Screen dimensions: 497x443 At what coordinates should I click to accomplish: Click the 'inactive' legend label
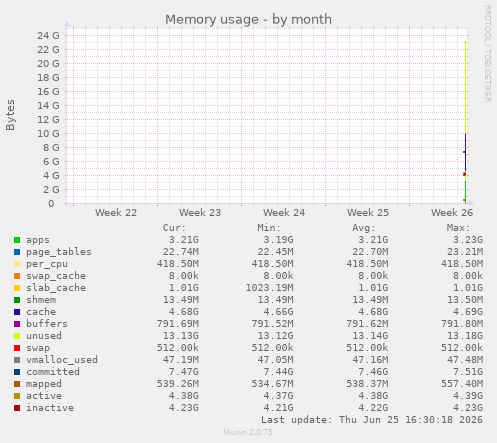pos(50,408)
